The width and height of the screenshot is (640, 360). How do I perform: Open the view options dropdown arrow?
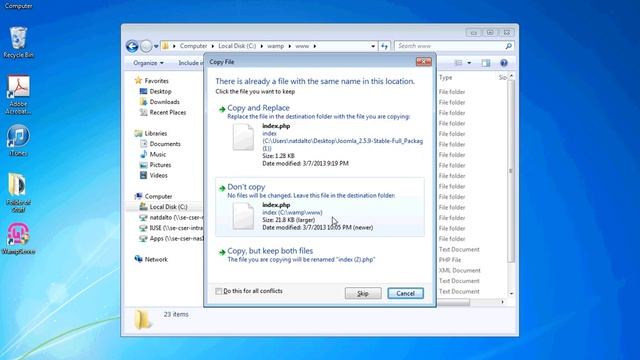[469, 63]
